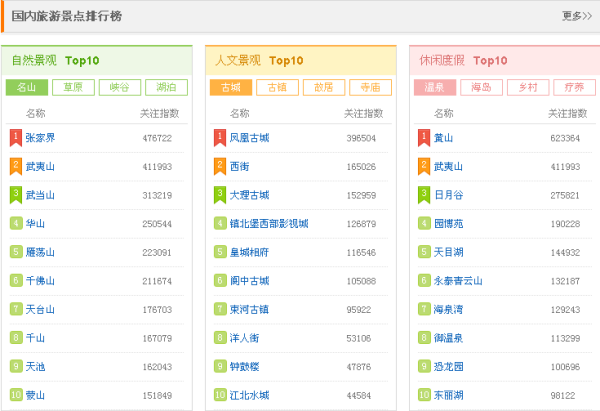Open the 蒙山 link
Viewport: 600px width, 411px height.
(35, 395)
